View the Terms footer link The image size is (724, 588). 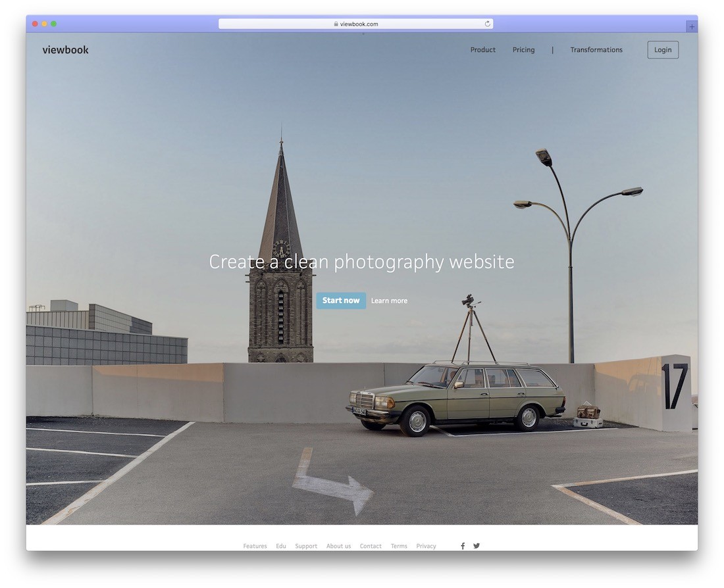point(399,546)
